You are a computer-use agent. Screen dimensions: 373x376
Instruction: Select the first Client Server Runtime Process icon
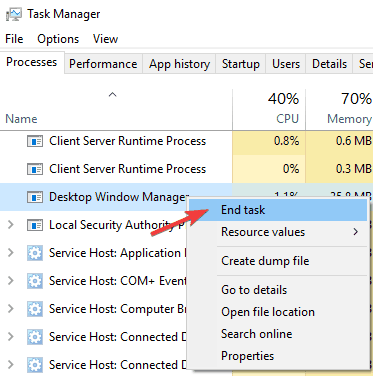35,141
